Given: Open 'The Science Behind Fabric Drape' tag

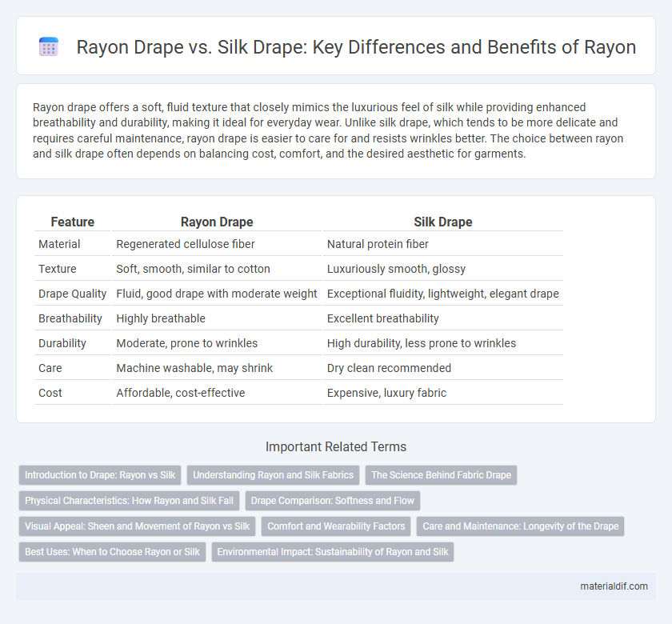Looking at the screenshot, I should tap(441, 475).
